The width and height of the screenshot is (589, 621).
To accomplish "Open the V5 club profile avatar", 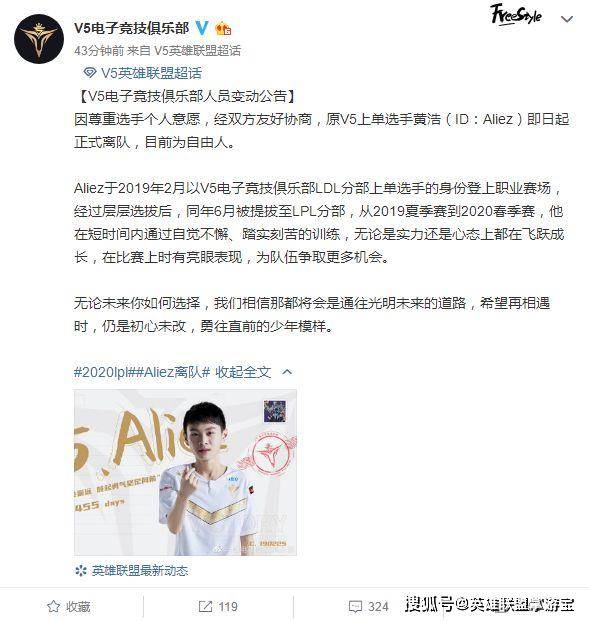I will pos(39,39).
